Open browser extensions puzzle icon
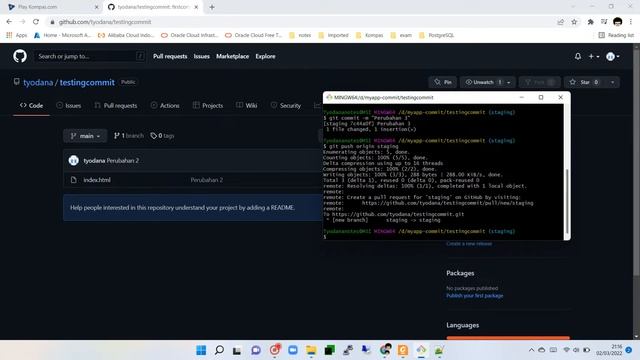The width and height of the screenshot is (640, 360). click(x=590, y=22)
